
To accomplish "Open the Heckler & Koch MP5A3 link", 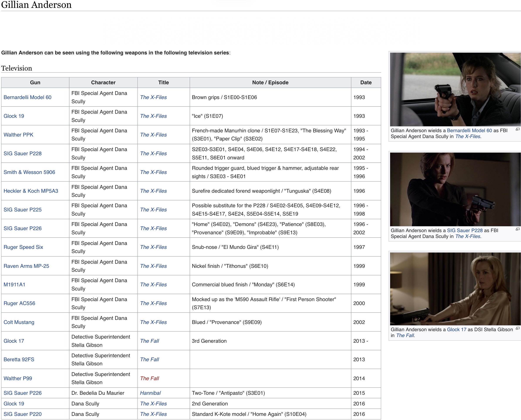I will 31,191.
